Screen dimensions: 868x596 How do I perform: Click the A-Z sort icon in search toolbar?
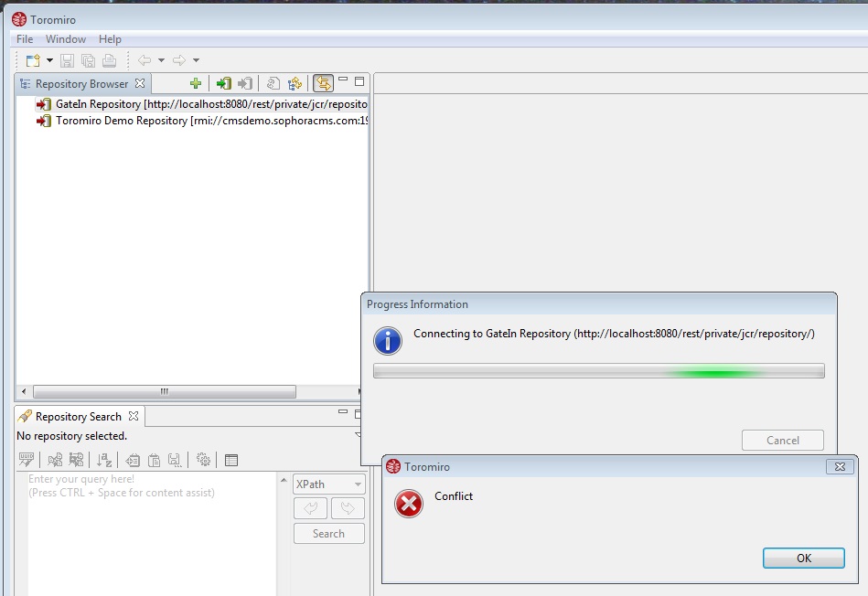click(x=104, y=460)
